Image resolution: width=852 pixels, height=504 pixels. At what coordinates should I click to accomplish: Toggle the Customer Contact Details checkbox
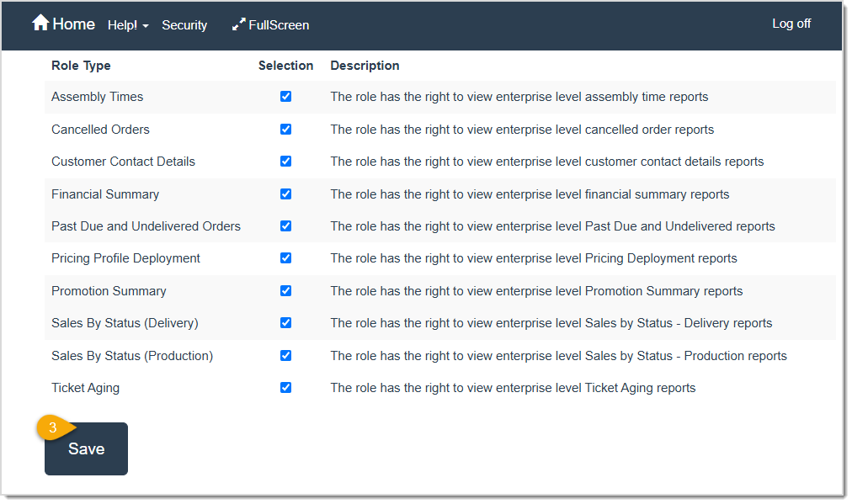285,162
